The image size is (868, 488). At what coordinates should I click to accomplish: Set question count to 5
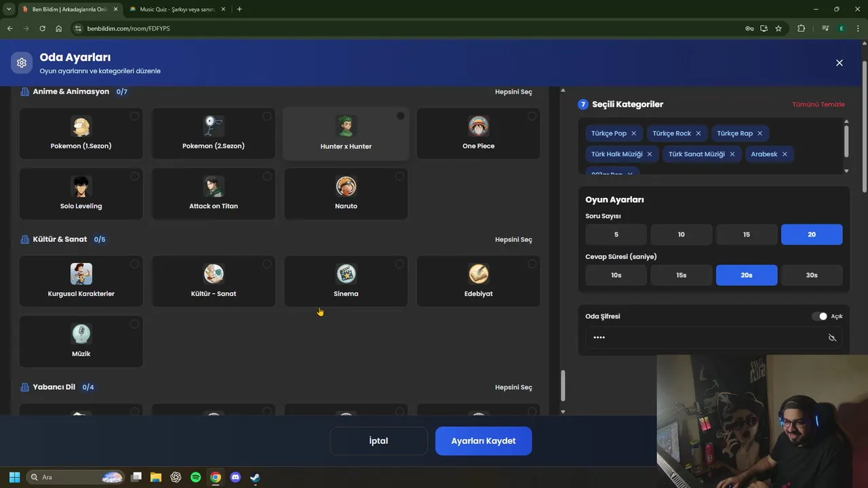pyautogui.click(x=616, y=235)
